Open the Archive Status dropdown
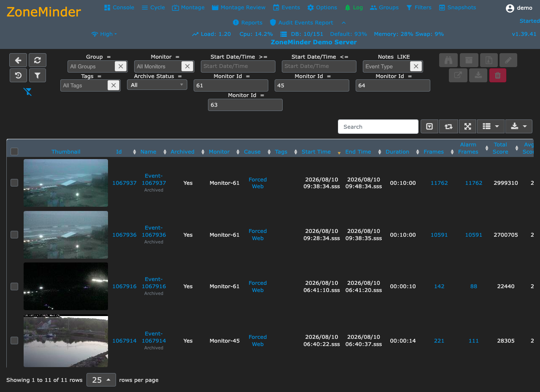This screenshot has width=540, height=392. pyautogui.click(x=157, y=85)
